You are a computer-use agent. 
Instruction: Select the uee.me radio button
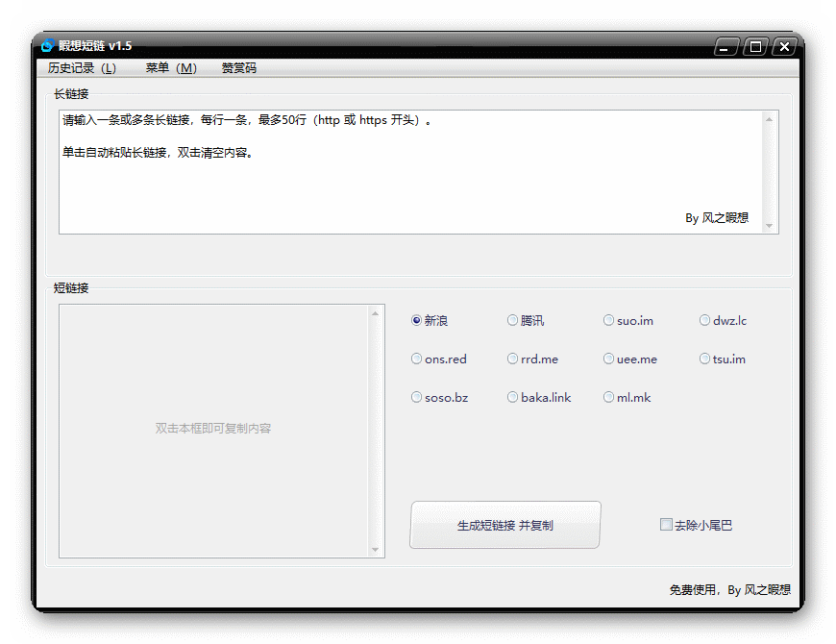tap(609, 359)
